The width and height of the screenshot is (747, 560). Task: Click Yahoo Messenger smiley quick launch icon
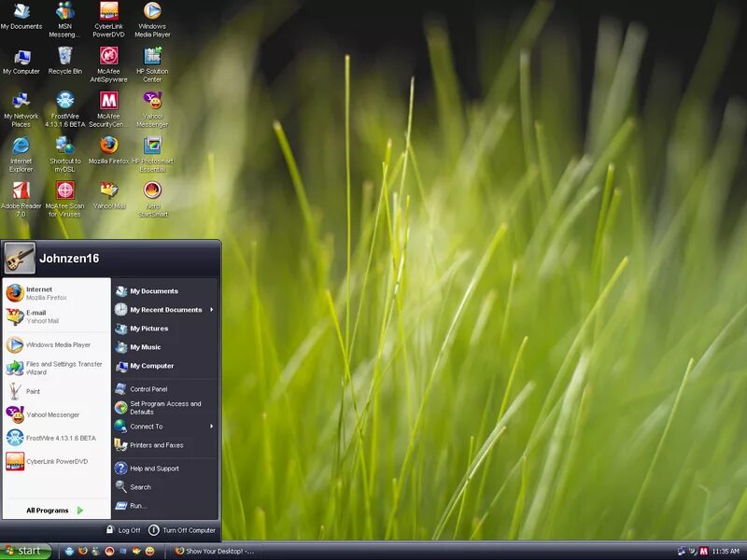point(149,551)
